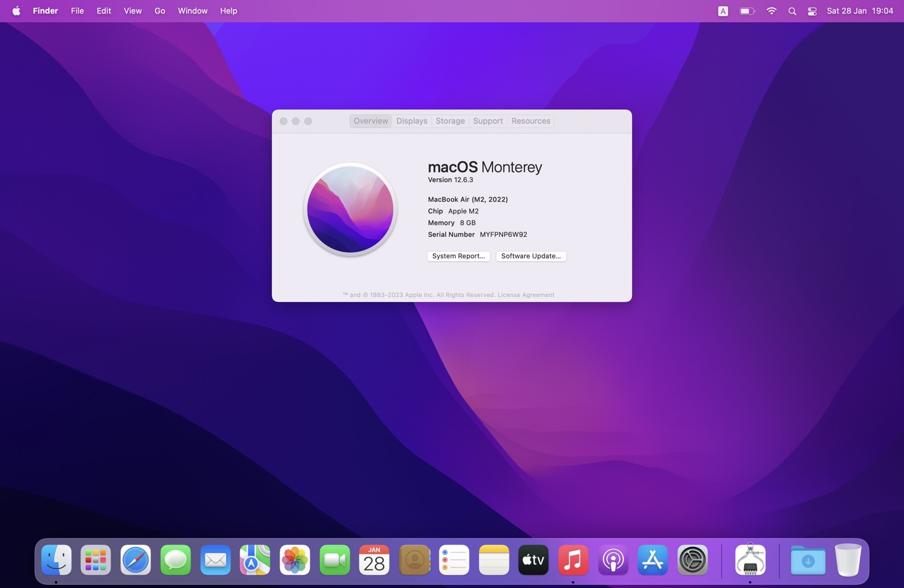Show Wi-Fi status menu

click(771, 11)
